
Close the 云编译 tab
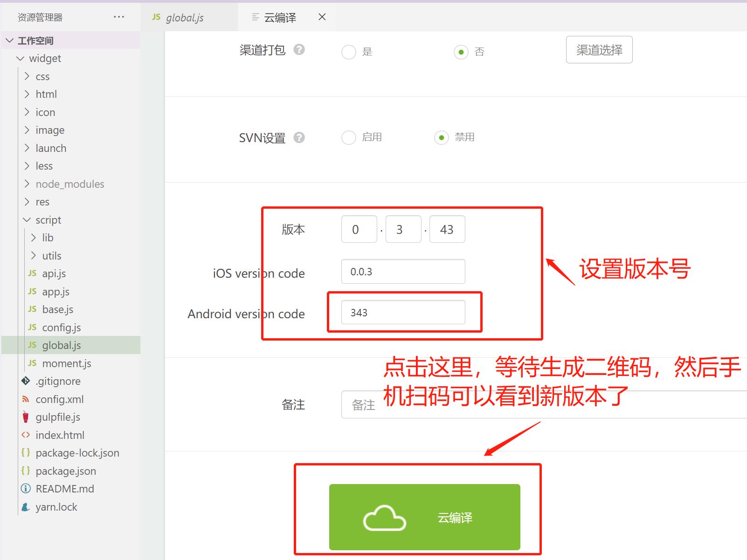(x=322, y=17)
